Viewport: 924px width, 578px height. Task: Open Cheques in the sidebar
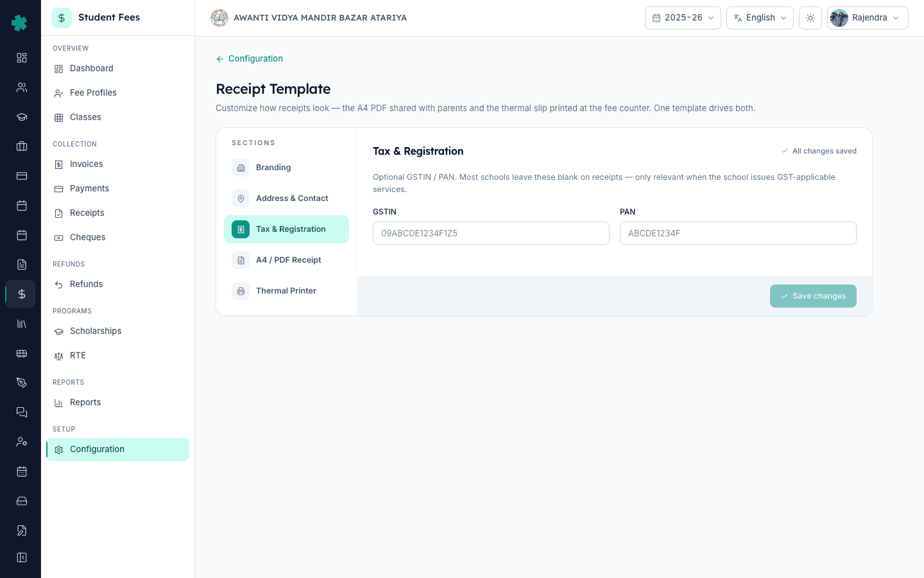tap(117, 238)
